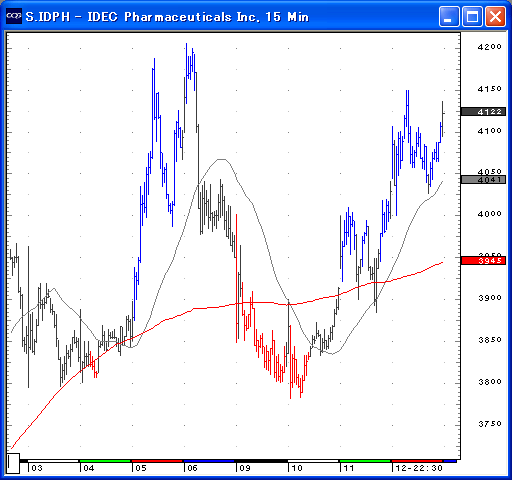The image size is (512, 480).
Task: Click the 12-22:30 timestamp on time axis
Action: coord(419,468)
